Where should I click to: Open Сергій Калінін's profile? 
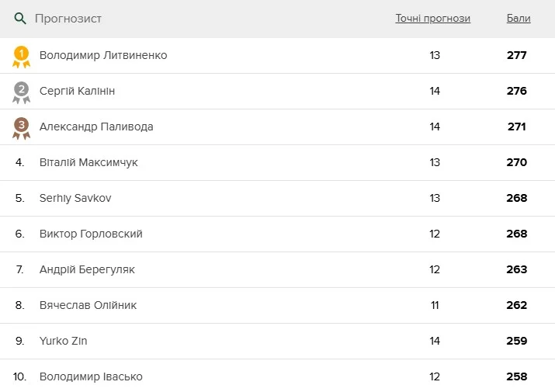pyautogui.click(x=78, y=92)
